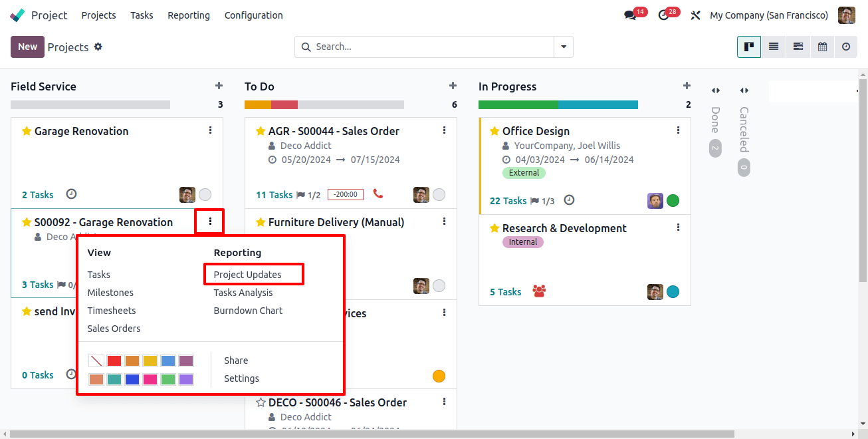868x439 pixels.
Task: Open the Tasks menu in top navigation bar
Action: (142, 15)
